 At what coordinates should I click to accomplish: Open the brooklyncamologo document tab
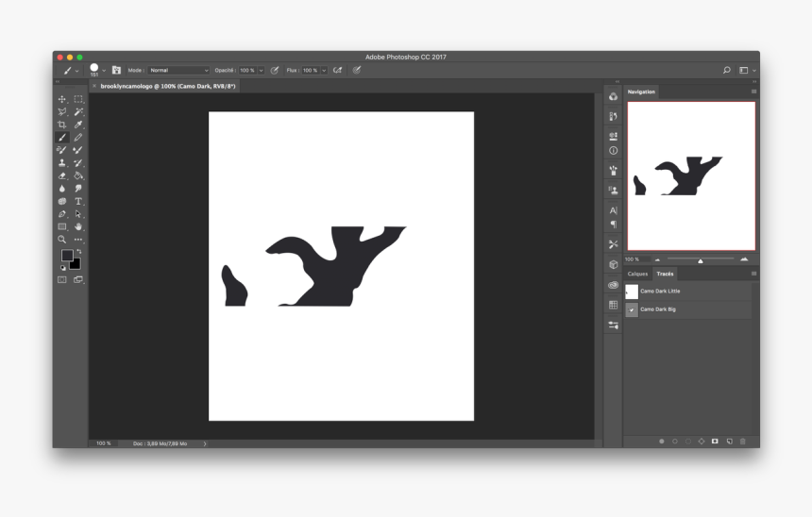pos(167,86)
